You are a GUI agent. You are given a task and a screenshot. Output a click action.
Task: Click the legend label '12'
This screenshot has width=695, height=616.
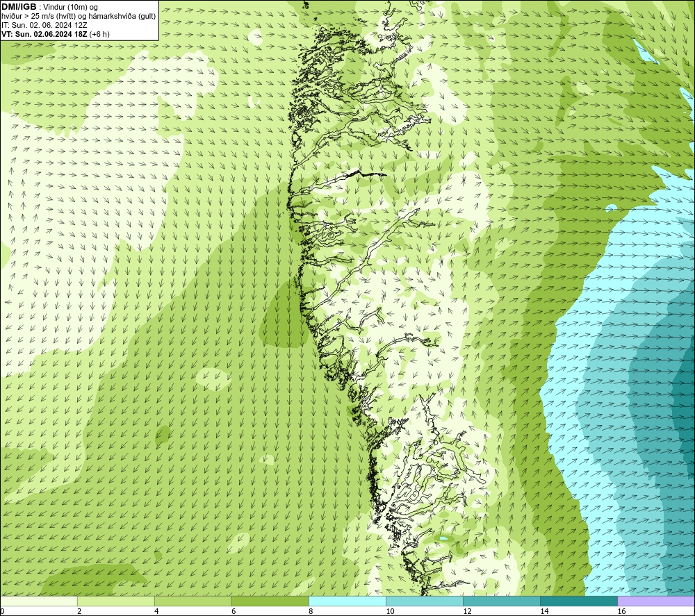(467, 612)
